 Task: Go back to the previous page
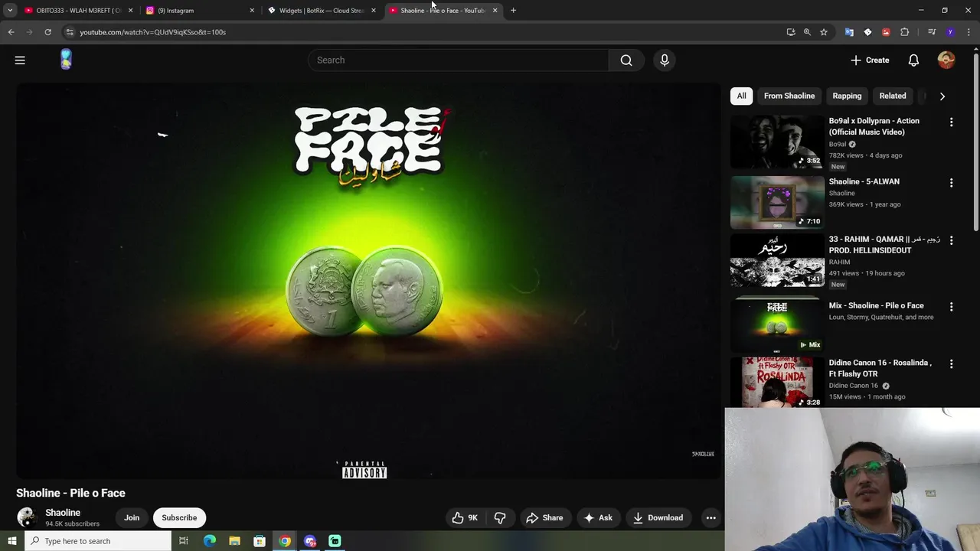coord(11,32)
